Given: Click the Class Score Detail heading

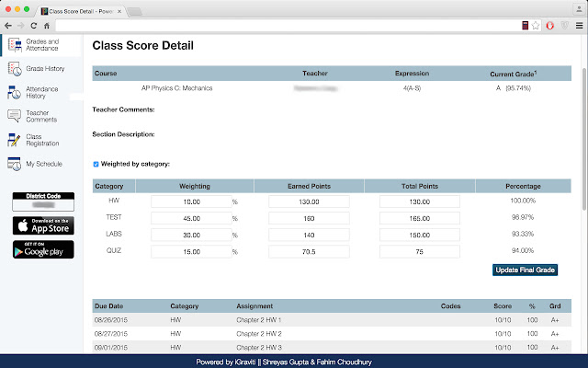Looking at the screenshot, I should [x=143, y=45].
